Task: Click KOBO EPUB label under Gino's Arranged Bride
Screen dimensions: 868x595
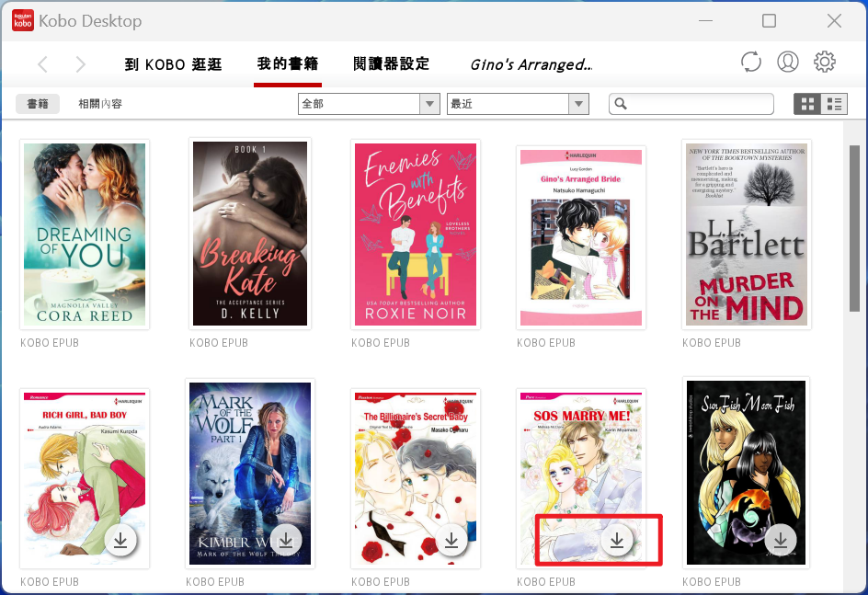Action: [x=546, y=343]
